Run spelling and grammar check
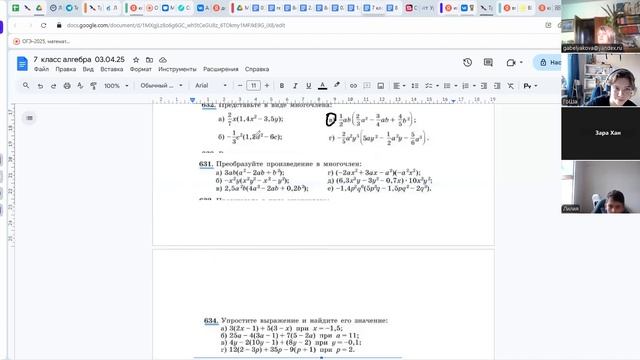The height and width of the screenshot is (360, 640). pos(80,86)
